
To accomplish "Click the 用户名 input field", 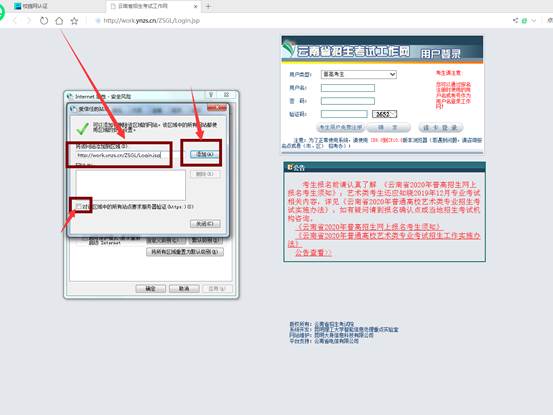I will 348,88.
